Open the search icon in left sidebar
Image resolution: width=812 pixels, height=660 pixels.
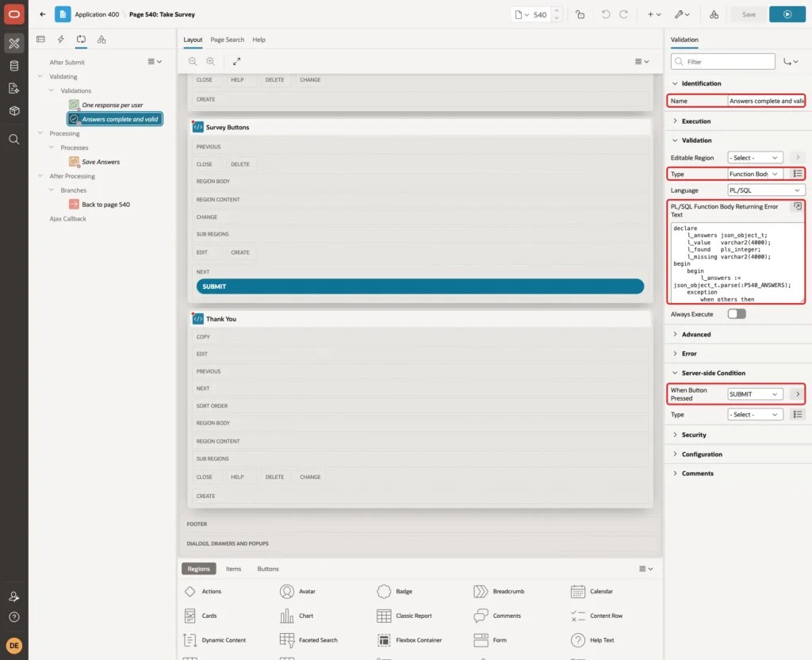pos(14,140)
